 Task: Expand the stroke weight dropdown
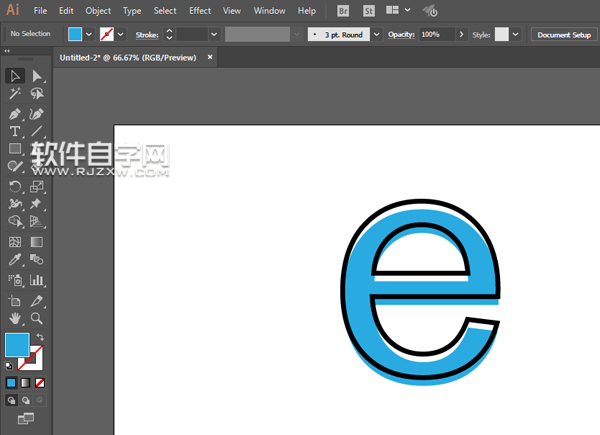click(x=214, y=34)
